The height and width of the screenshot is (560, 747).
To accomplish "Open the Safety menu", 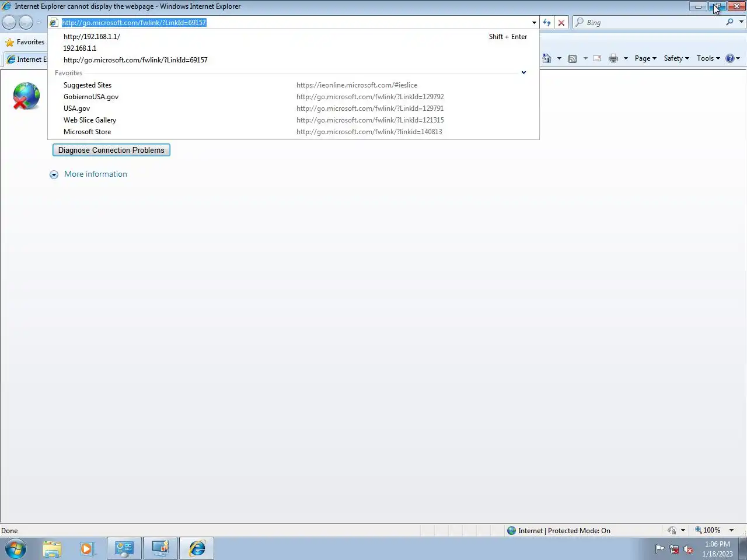I will (x=676, y=58).
